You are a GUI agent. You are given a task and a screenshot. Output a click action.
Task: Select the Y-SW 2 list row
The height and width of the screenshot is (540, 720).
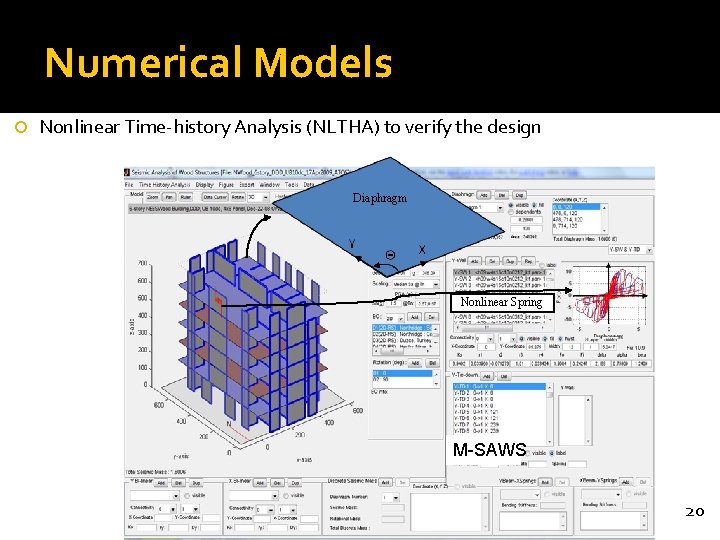[500, 279]
